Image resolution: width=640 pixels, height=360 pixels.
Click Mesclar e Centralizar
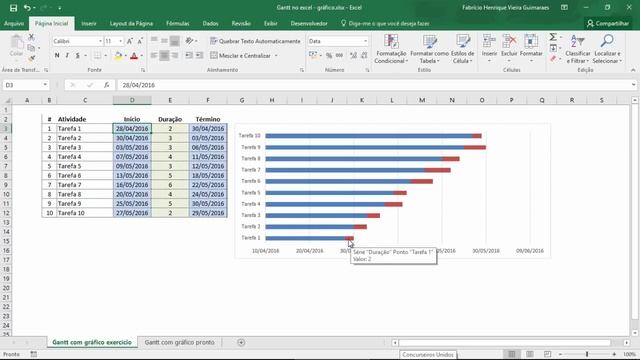(240, 56)
